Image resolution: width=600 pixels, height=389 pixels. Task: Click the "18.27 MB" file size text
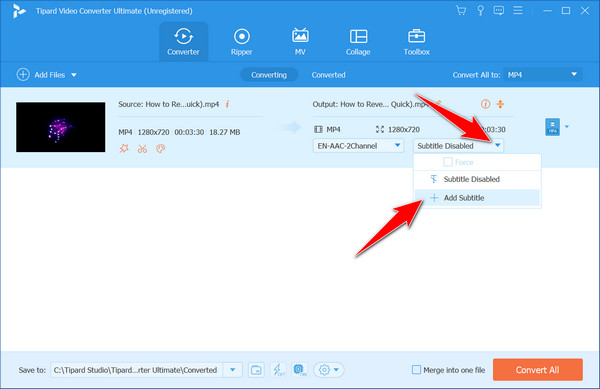(x=225, y=132)
